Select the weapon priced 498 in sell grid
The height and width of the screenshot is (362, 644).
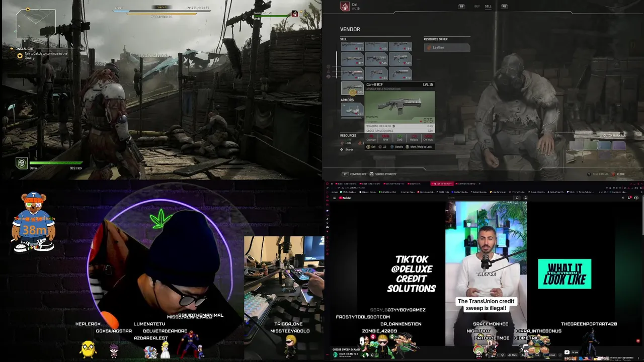400,74
